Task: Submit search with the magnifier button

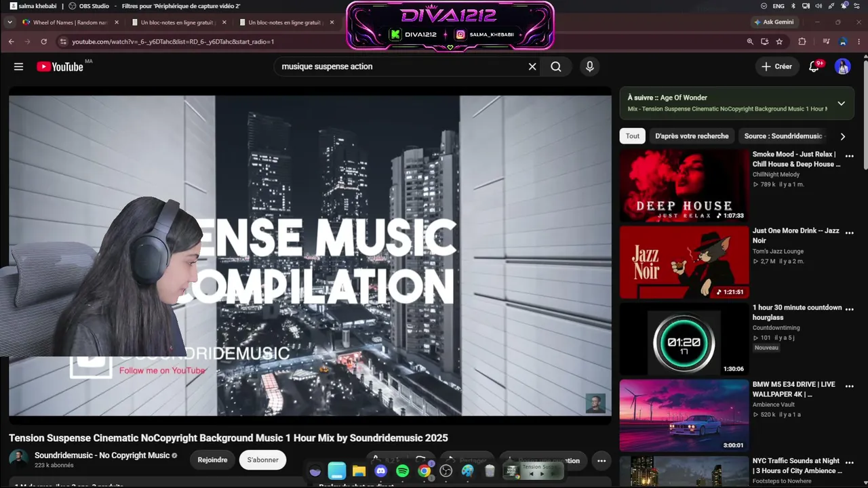Action: click(x=556, y=66)
